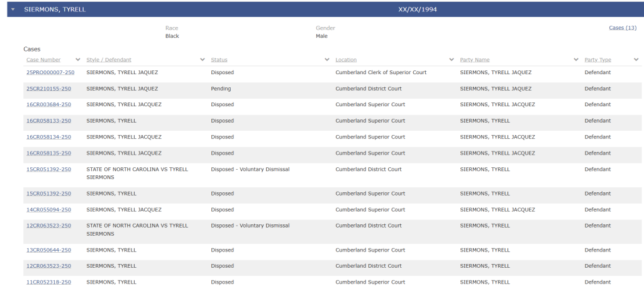Sort by Party Name column header

click(x=474, y=60)
